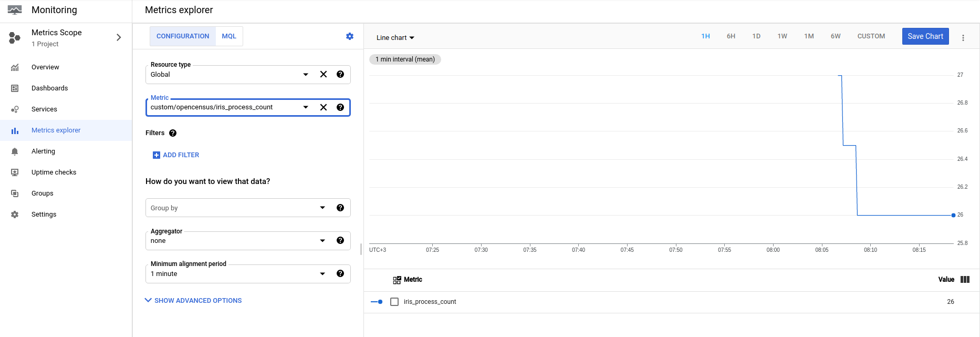Open the Aggregator dropdown
This screenshot has width=980, height=337.
pyautogui.click(x=322, y=241)
